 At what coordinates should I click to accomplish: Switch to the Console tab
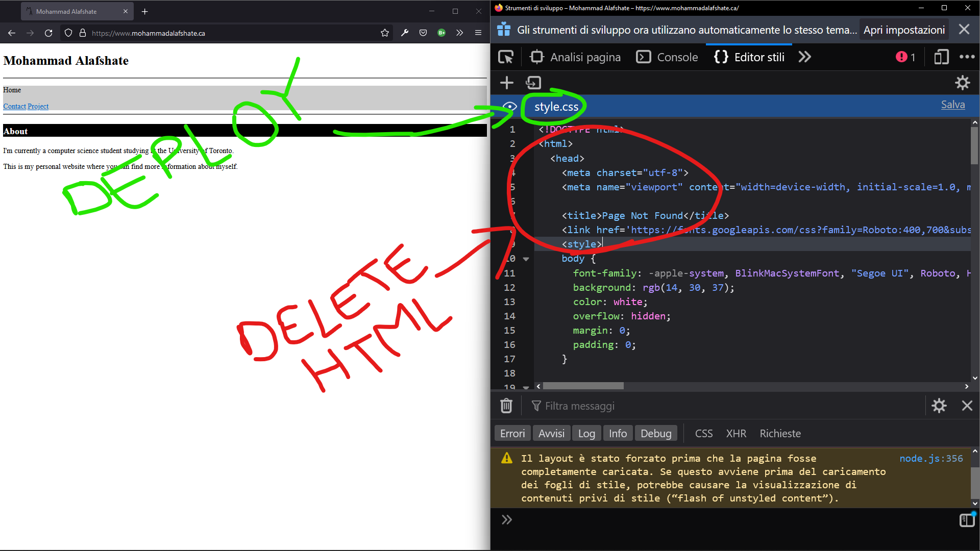667,57
